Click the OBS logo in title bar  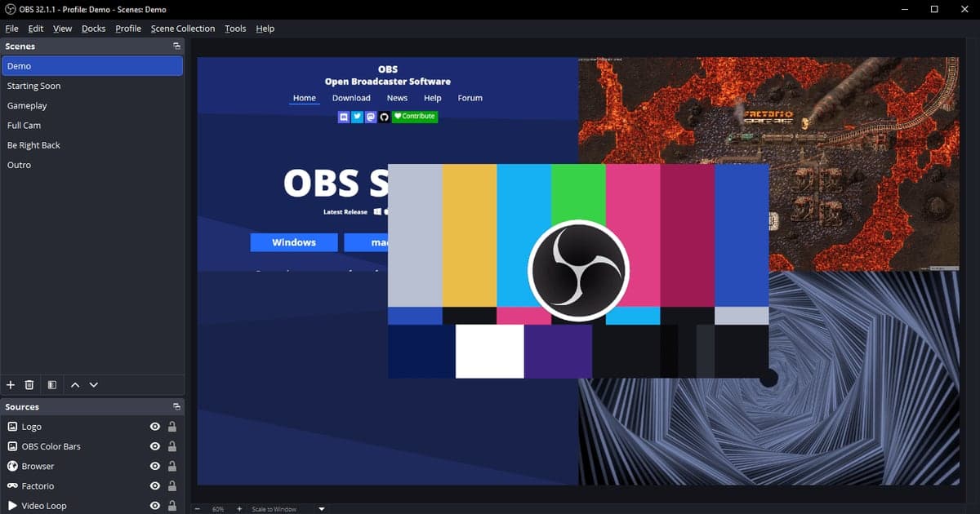point(9,9)
